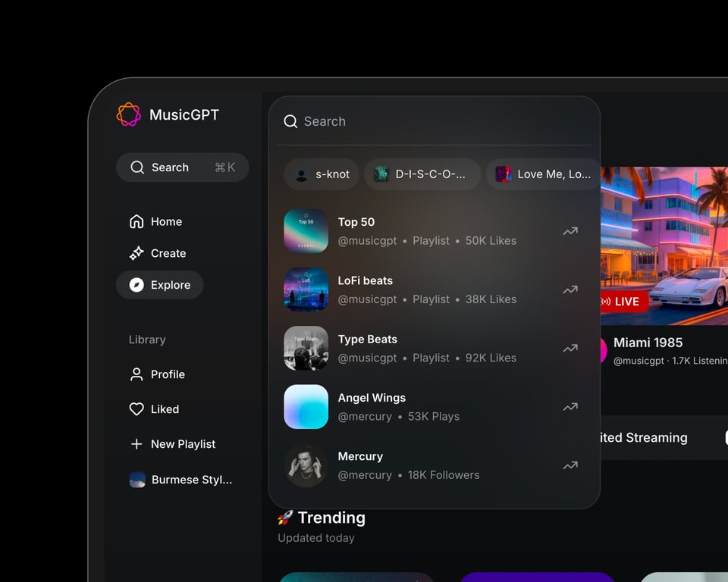Click the D-I-S-C-O chip cover art
Screen dimensions: 728x582
(381, 174)
